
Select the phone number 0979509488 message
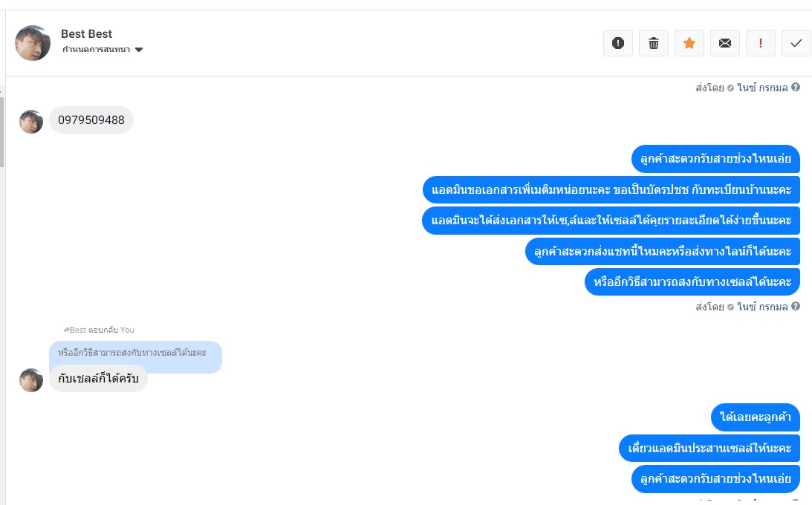point(91,120)
